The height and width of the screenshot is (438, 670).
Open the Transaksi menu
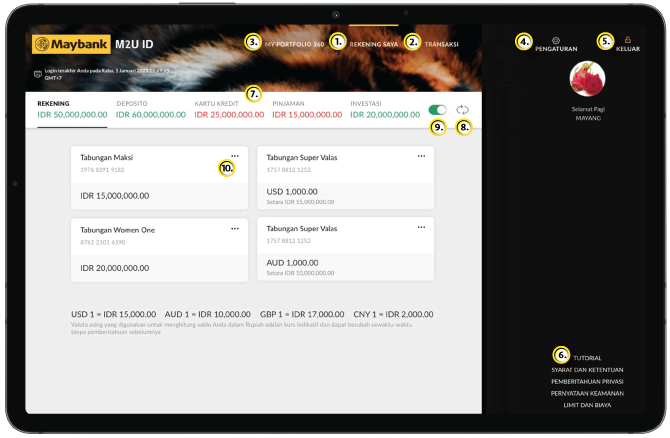click(441, 44)
